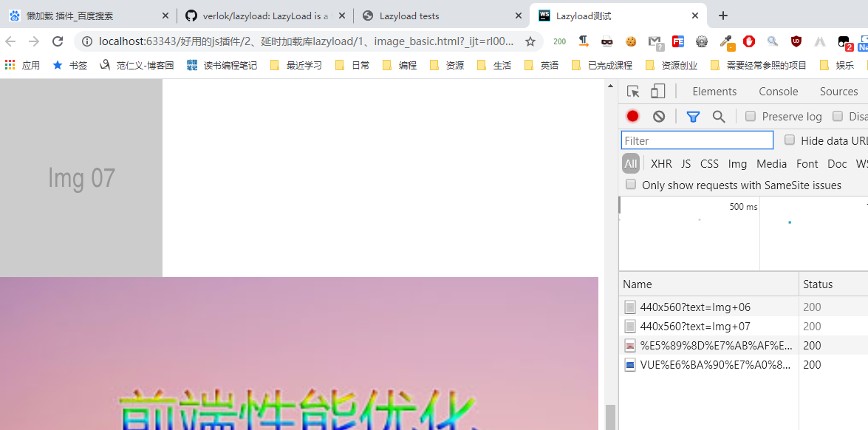This screenshot has width=868, height=430.
Task: Filter requests by CSS type
Action: [709, 163]
